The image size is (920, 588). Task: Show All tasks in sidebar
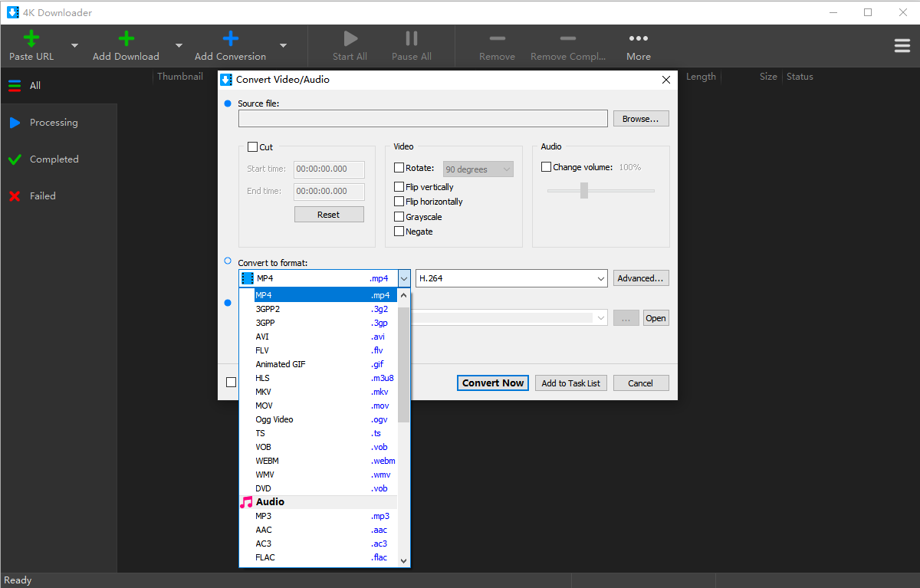58,86
